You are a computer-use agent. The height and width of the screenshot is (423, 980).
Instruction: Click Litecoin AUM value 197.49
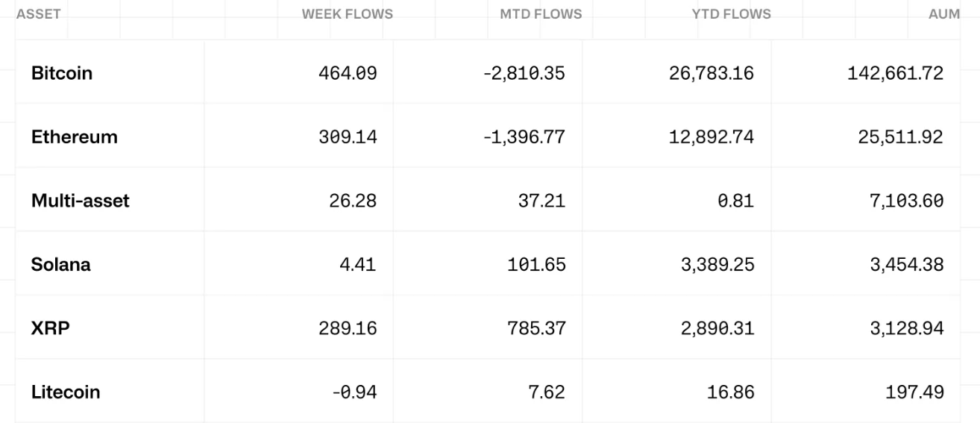[x=914, y=392]
